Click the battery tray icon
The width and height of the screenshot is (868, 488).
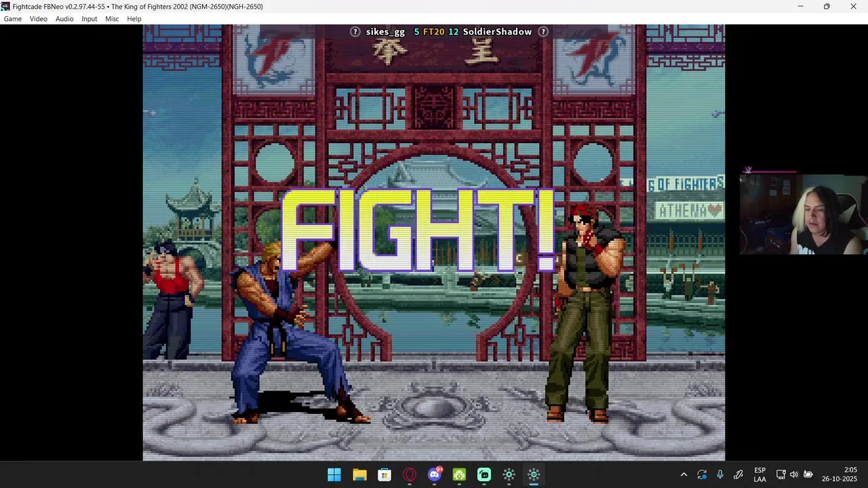[x=808, y=474]
